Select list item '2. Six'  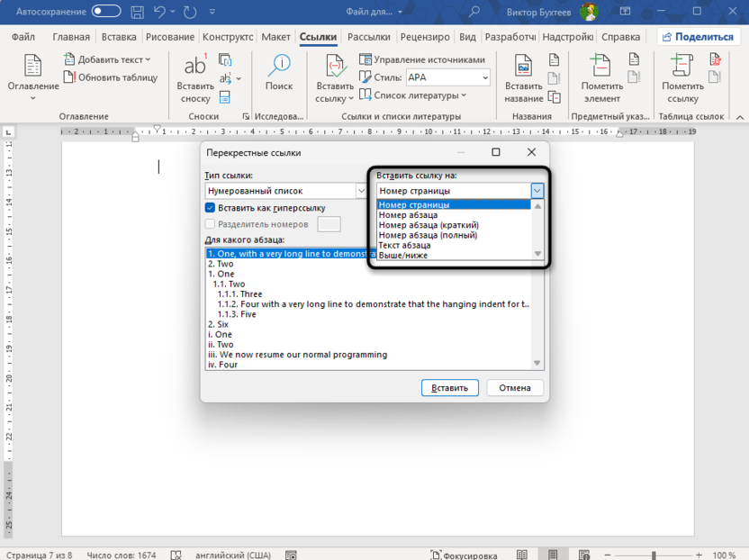point(369,324)
